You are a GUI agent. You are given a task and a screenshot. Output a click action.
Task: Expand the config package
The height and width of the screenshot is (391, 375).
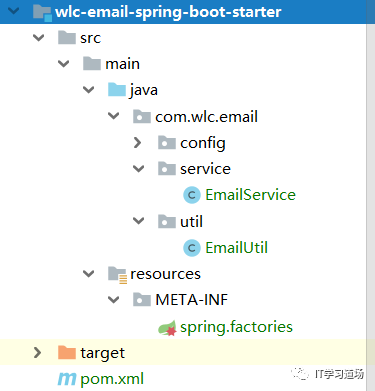[x=138, y=143]
